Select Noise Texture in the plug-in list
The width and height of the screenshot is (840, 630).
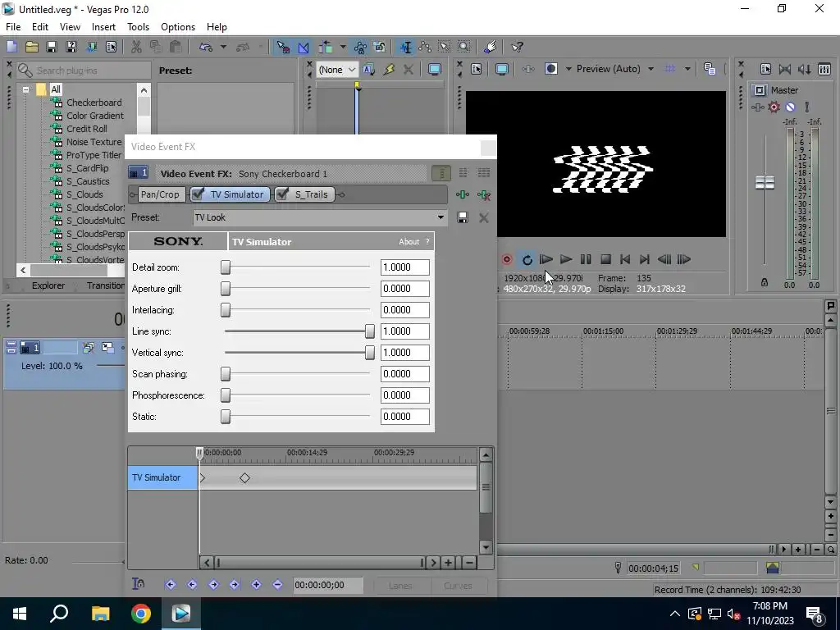click(x=94, y=142)
